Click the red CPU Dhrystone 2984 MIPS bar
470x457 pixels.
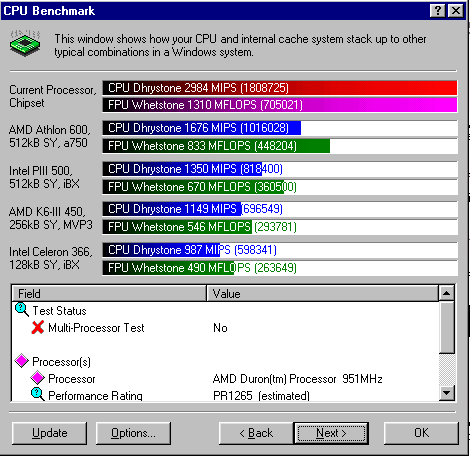tap(280, 88)
